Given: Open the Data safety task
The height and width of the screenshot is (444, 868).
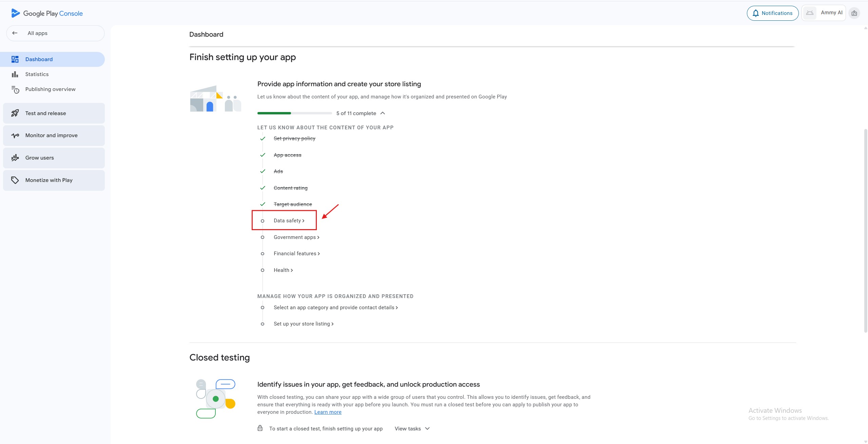Looking at the screenshot, I should pos(289,221).
